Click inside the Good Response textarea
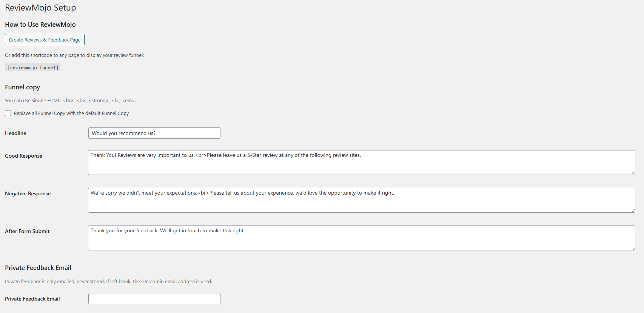Screen dimensions: 644x313 click(361, 163)
